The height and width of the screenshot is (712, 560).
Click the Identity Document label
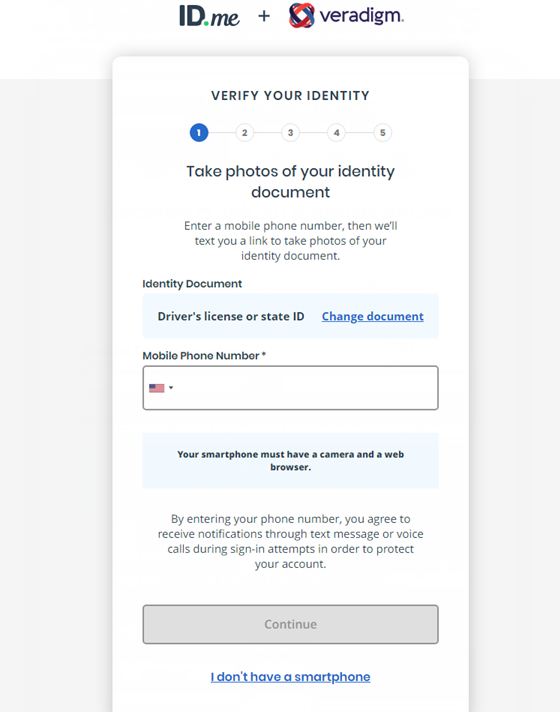(x=192, y=284)
